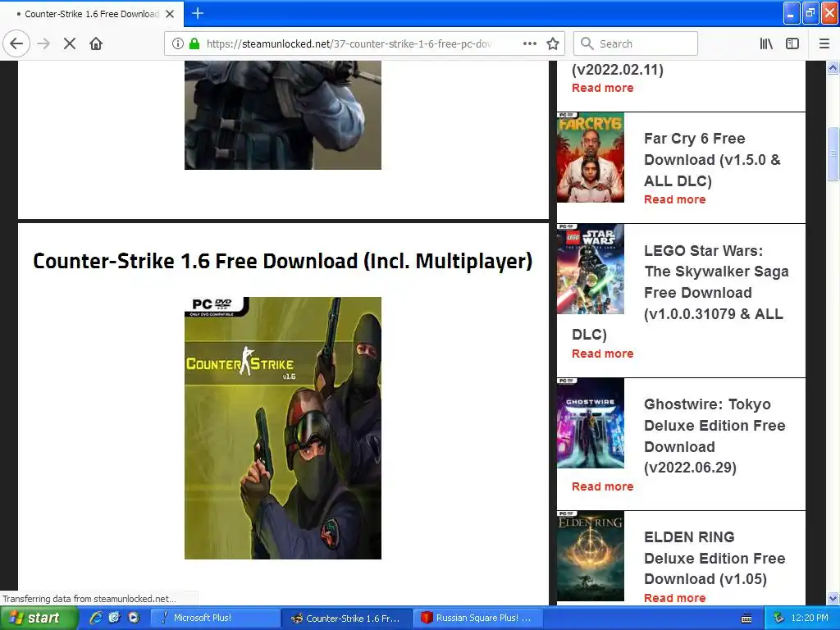The height and width of the screenshot is (630, 840).
Task: Select the Counter-Strike 1.6 Free Download tab
Action: tap(91, 14)
